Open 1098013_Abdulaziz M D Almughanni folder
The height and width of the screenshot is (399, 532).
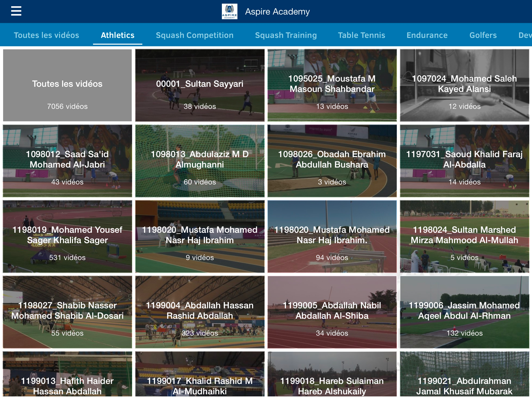(200, 161)
